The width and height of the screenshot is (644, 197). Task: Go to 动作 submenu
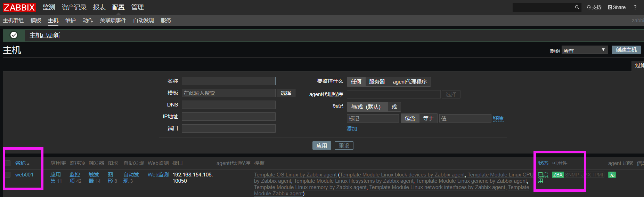(88, 21)
